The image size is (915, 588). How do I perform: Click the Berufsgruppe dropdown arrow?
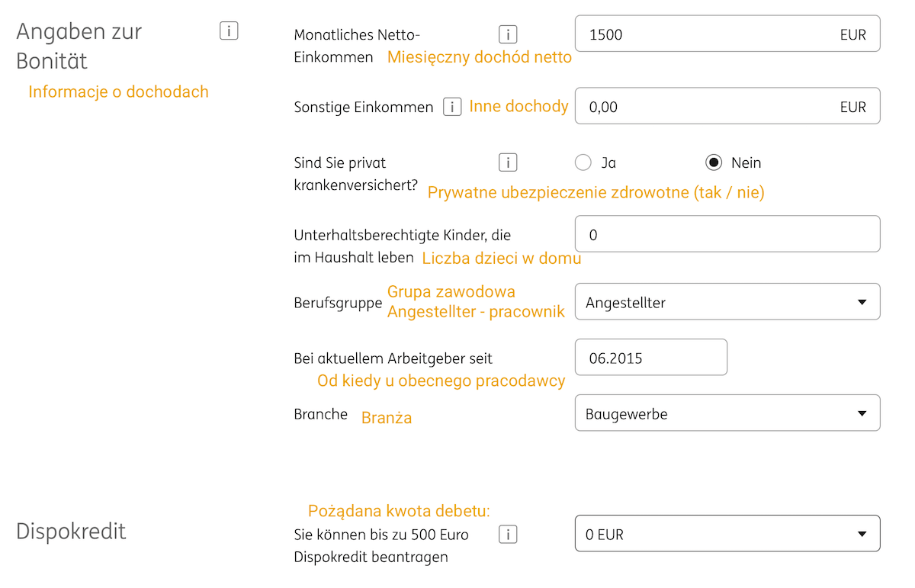[x=862, y=303]
